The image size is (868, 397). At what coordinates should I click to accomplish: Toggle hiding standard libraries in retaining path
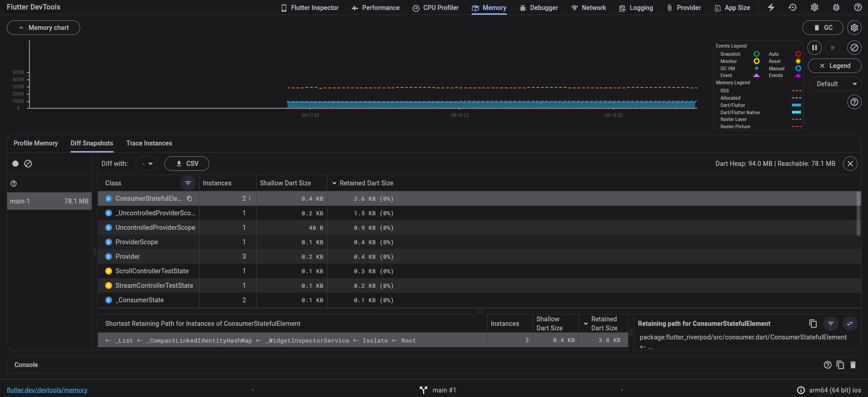[830, 324]
